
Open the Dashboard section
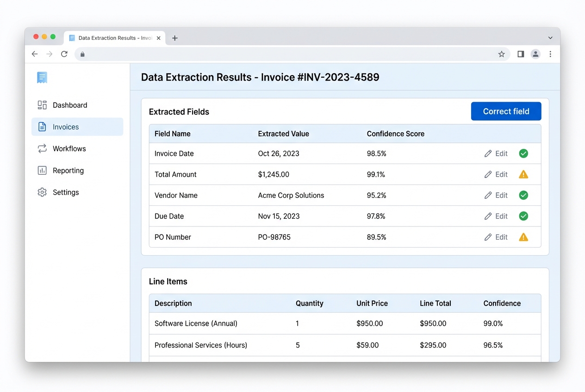click(x=69, y=105)
